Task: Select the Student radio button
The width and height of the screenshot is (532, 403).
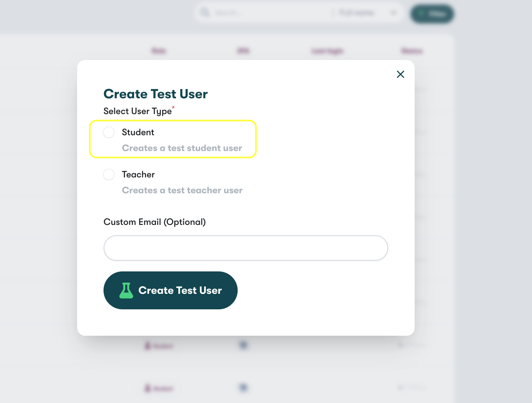Action: 109,132
